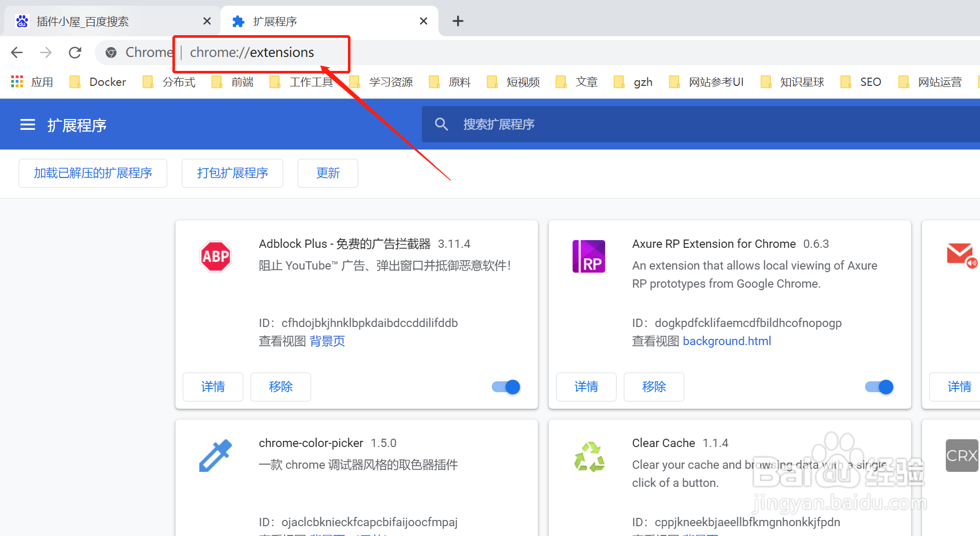The image size is (980, 536).
Task: Focus the 搜索扩展程序 search field
Action: click(700, 124)
